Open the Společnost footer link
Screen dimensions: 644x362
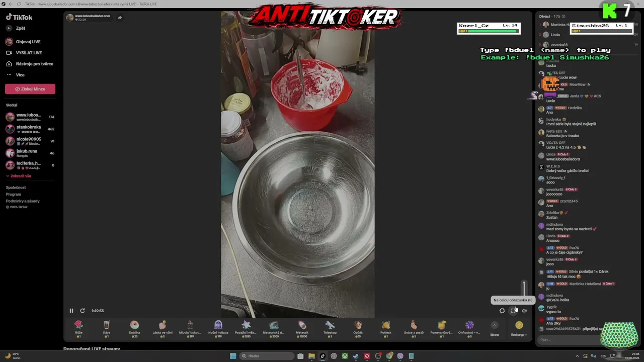coord(16,188)
